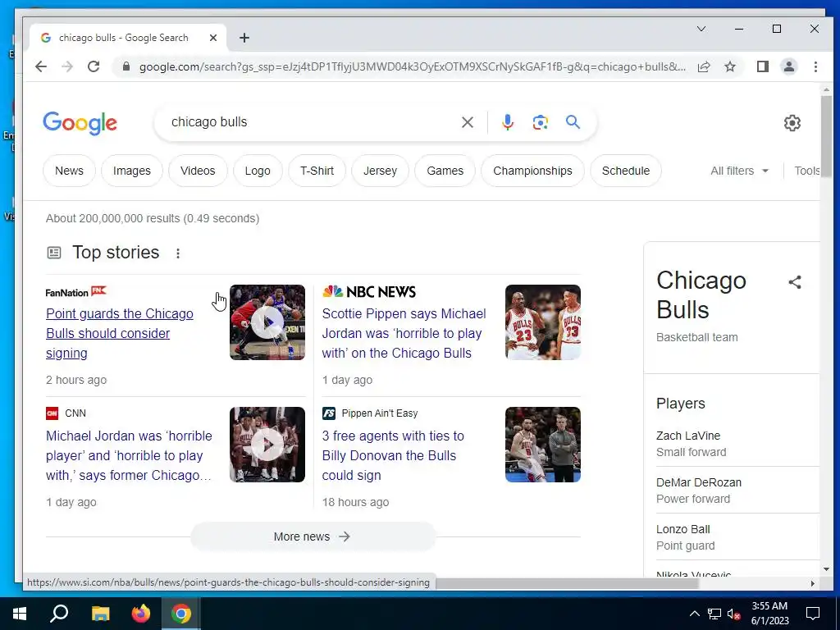Open Chrome profile avatar
This screenshot has height=630, width=840.
788,66
